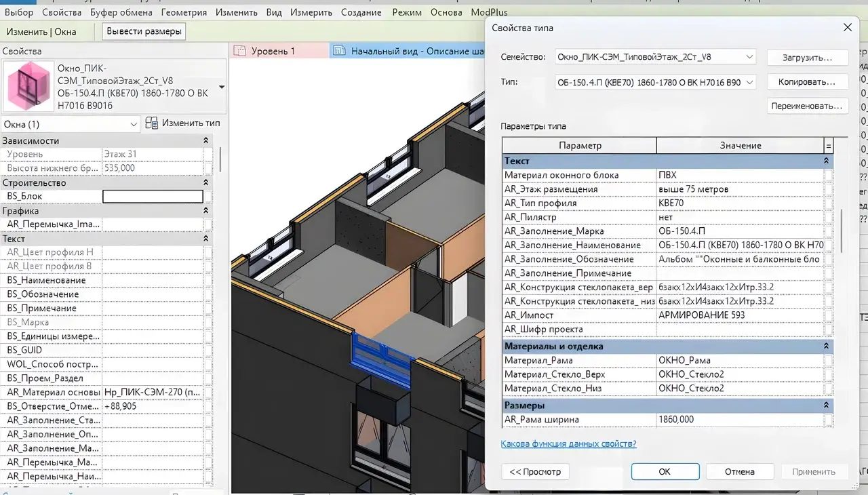The image size is (868, 495).
Task: Collapse the Зависимости section chevron
Action: coord(206,140)
